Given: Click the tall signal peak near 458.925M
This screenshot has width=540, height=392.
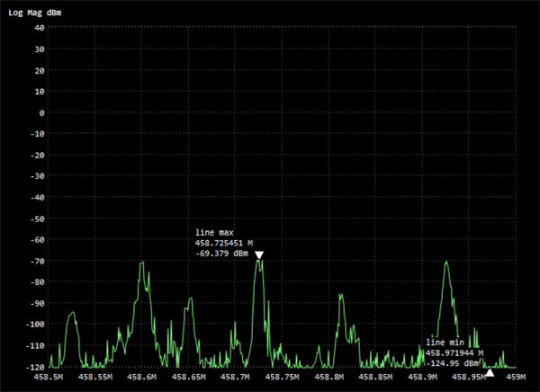Looking at the screenshot, I should click(x=445, y=263).
